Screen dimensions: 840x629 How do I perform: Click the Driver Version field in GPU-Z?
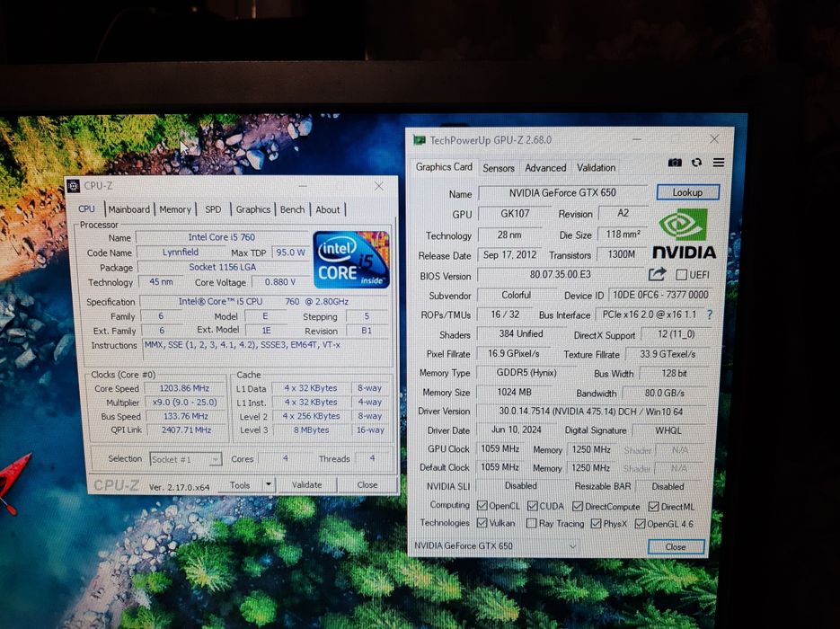coord(590,412)
